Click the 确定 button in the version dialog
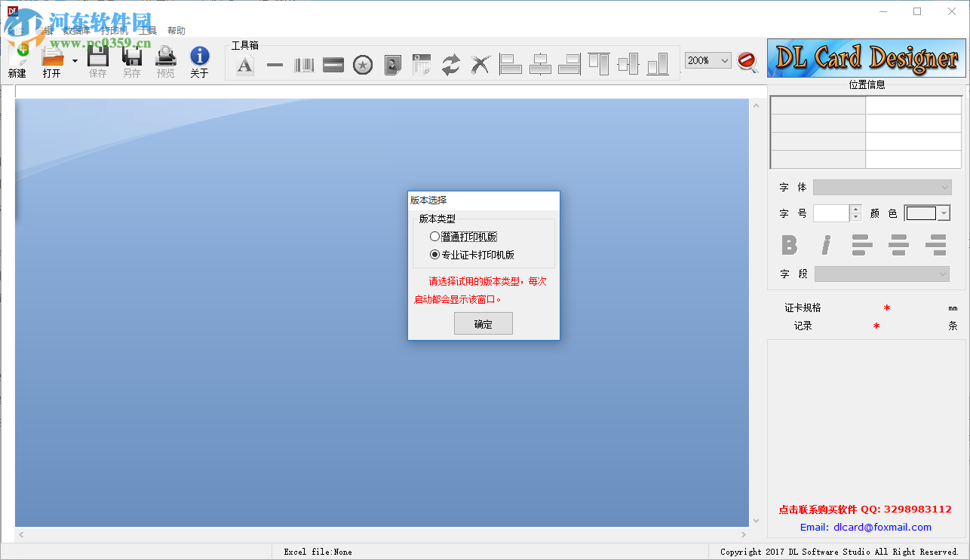Image resolution: width=970 pixels, height=560 pixels. 483,323
